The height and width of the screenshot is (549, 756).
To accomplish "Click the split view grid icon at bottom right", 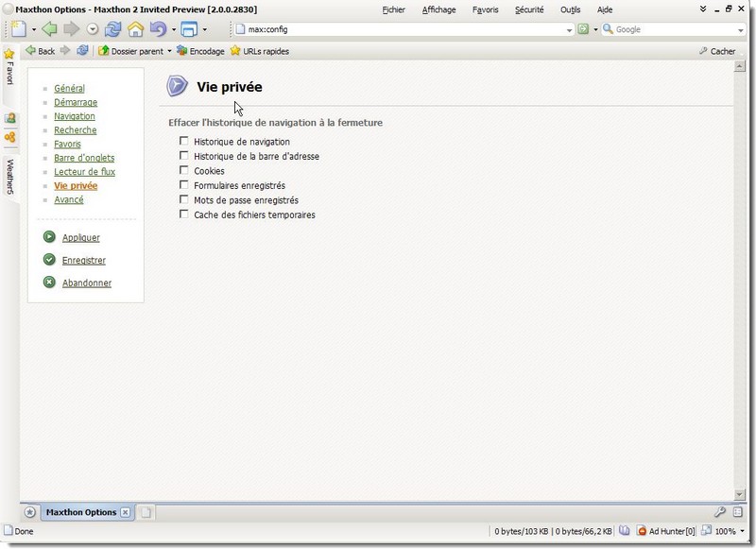I will pyautogui.click(x=738, y=512).
